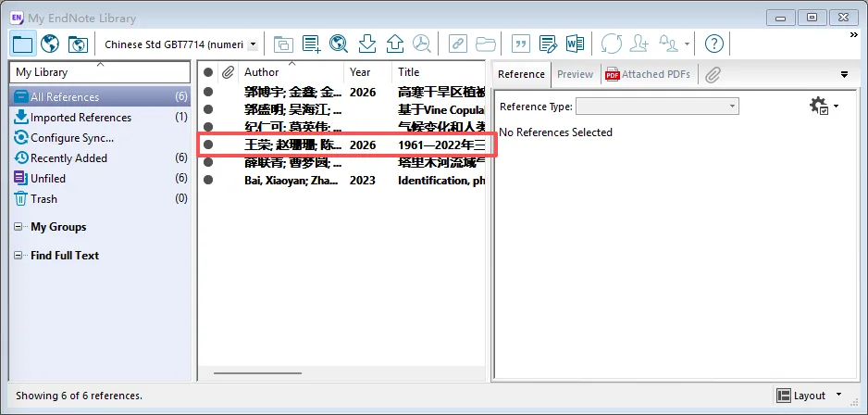Image resolution: width=868 pixels, height=415 pixels.
Task: Sort by Year column header
Action: pos(368,72)
